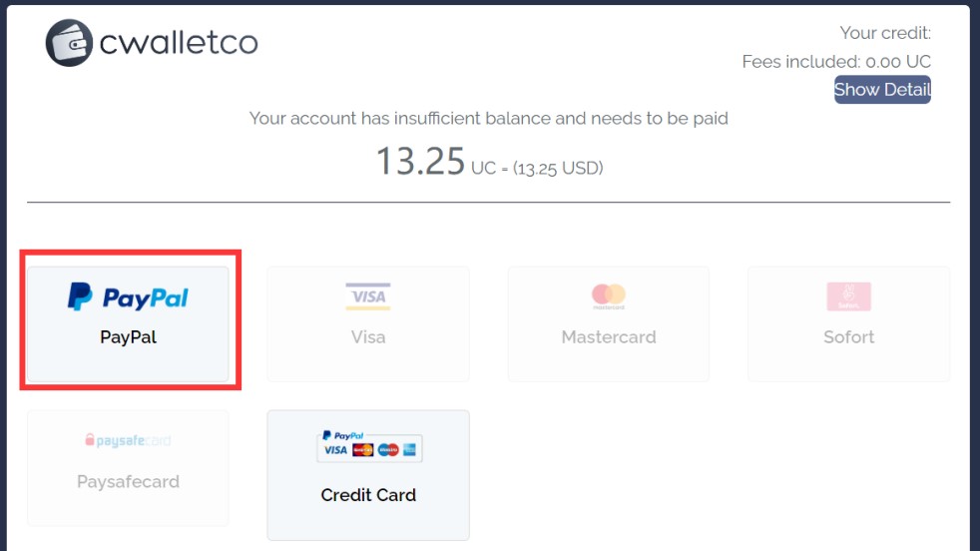The image size is (980, 551).
Task: Click the cwalletco brand name text
Action: point(179,43)
